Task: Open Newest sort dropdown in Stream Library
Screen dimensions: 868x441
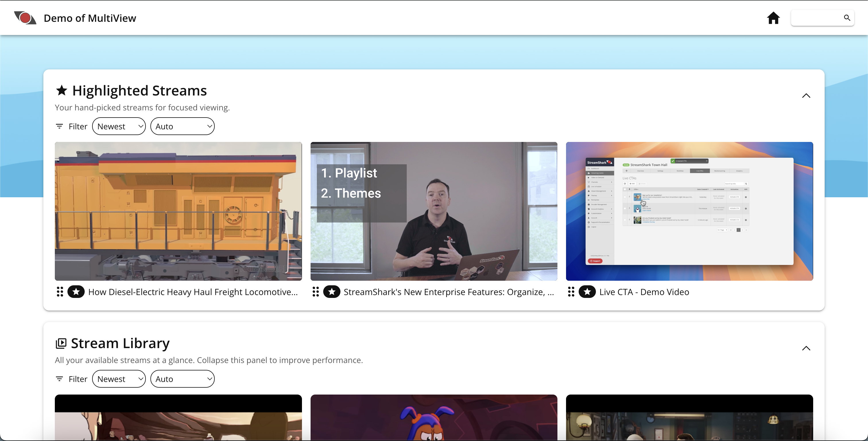Action: point(119,379)
